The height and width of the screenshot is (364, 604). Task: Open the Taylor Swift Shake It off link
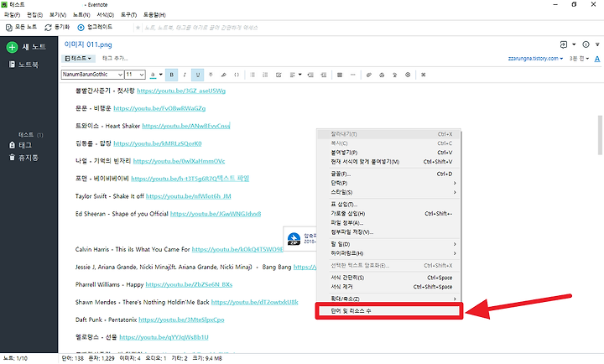click(189, 196)
